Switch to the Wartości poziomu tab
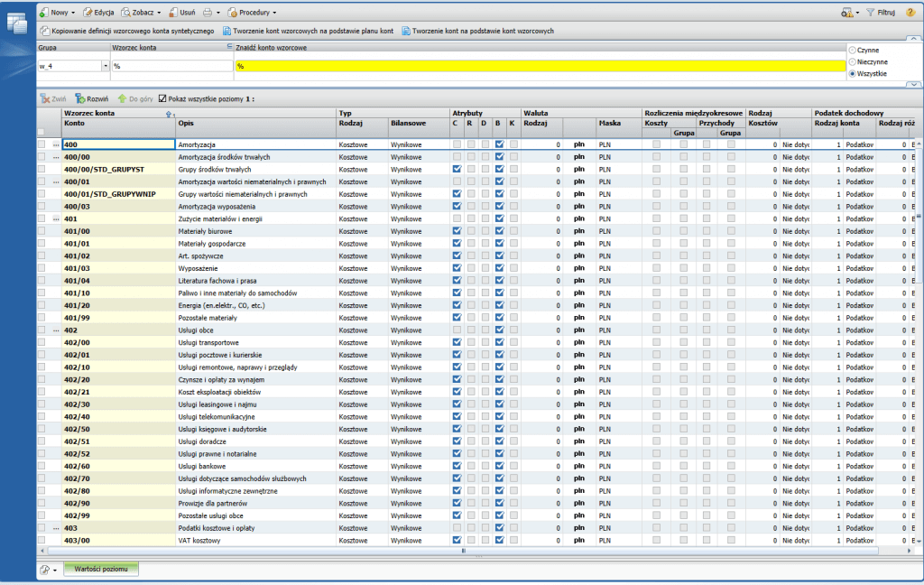The height and width of the screenshot is (585, 924). coord(100,569)
